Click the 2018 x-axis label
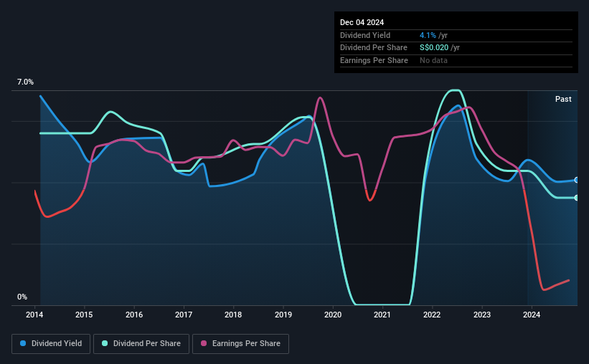 [x=233, y=315]
